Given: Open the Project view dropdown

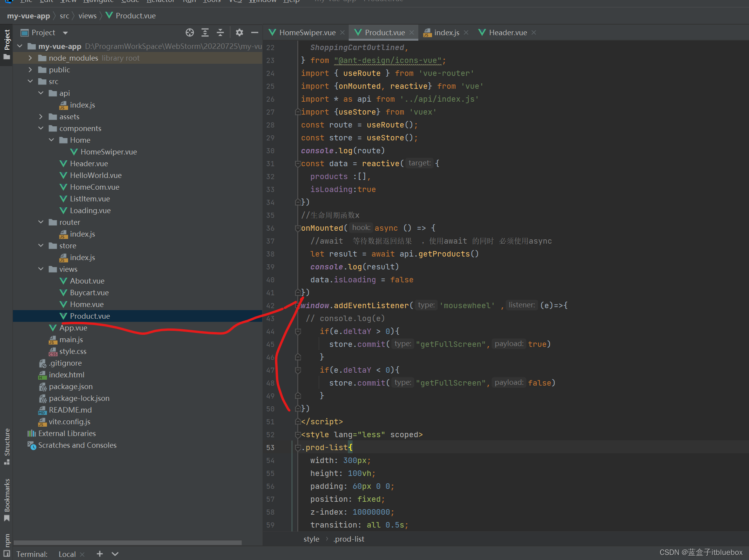Looking at the screenshot, I should tap(65, 33).
